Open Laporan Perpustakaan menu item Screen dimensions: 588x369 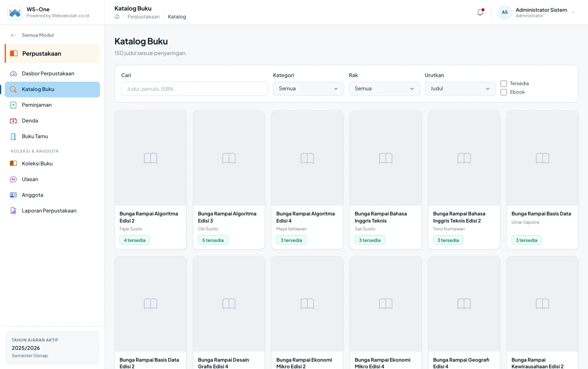[x=52, y=211]
